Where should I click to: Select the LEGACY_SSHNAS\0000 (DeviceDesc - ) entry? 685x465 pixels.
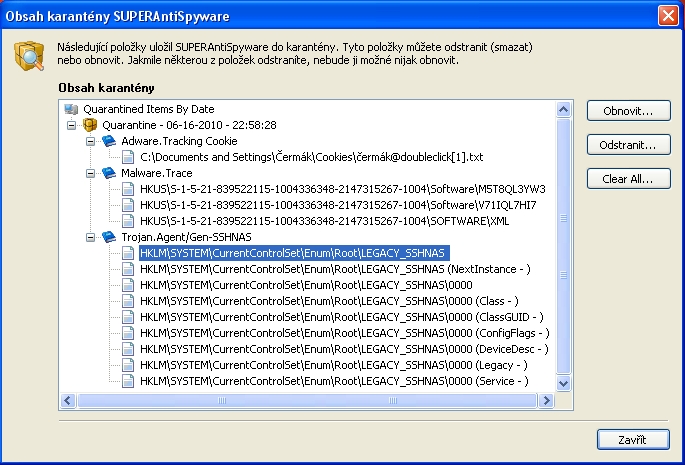(344, 349)
